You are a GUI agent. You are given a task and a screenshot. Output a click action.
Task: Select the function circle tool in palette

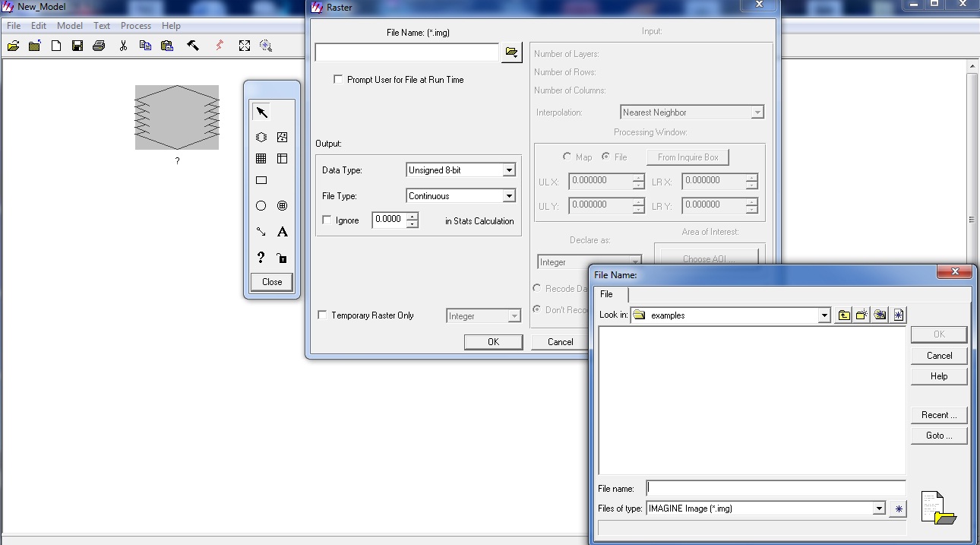[261, 206]
